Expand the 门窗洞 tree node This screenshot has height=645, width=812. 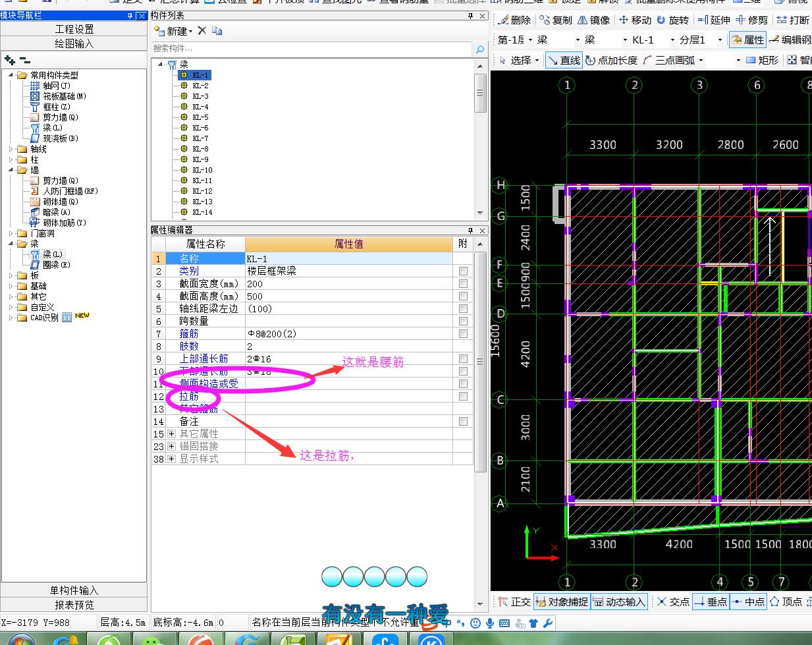tap(11, 233)
